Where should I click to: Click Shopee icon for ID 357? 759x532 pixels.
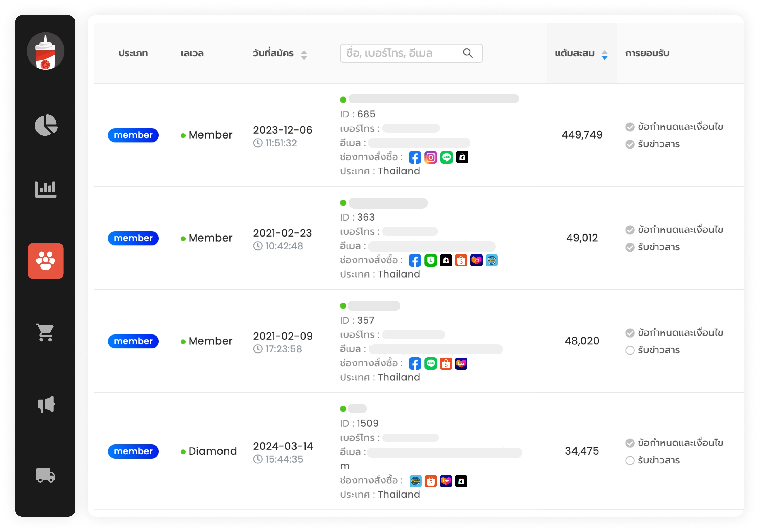click(446, 363)
